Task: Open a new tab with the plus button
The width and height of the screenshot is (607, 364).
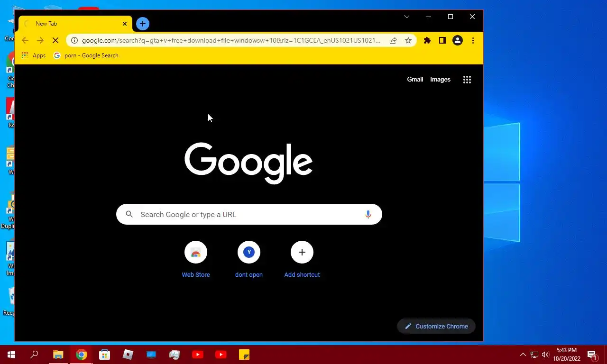Action: coord(143,23)
